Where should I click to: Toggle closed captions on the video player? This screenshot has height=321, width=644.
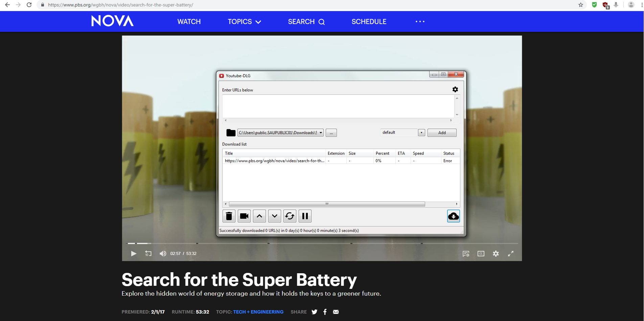pos(481,253)
